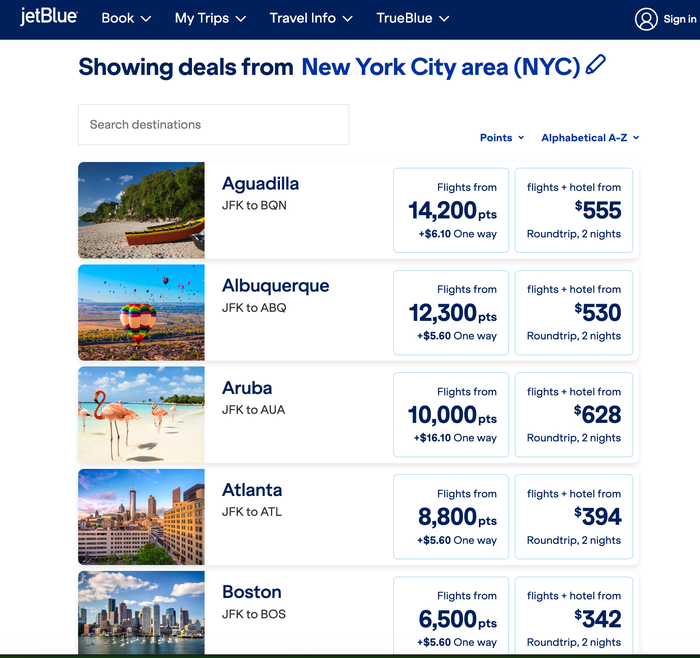Click the pencil edit icon beside NYC

click(596, 65)
